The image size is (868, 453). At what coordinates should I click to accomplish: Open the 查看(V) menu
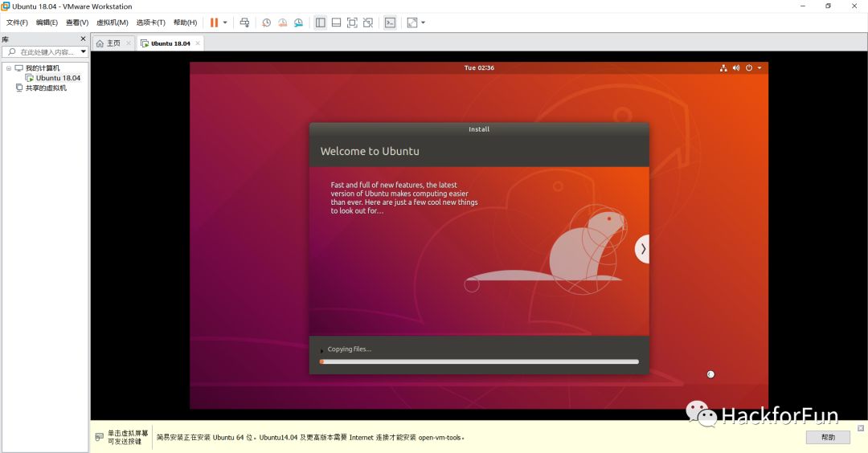point(77,22)
